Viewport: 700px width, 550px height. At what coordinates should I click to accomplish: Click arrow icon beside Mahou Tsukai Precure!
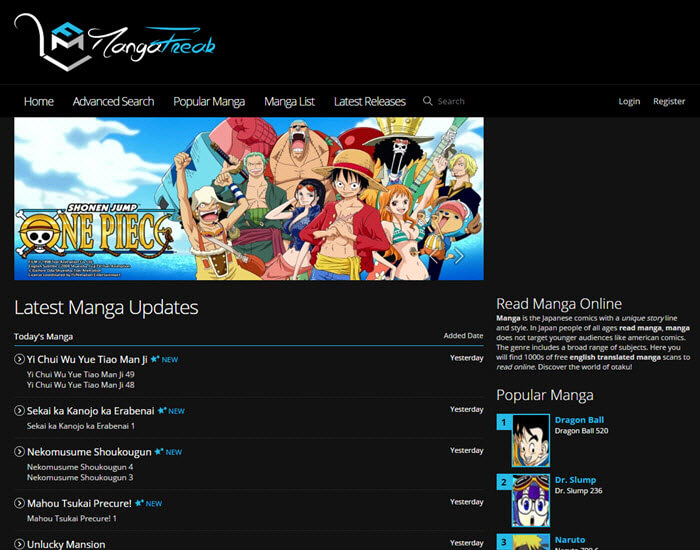click(x=19, y=503)
